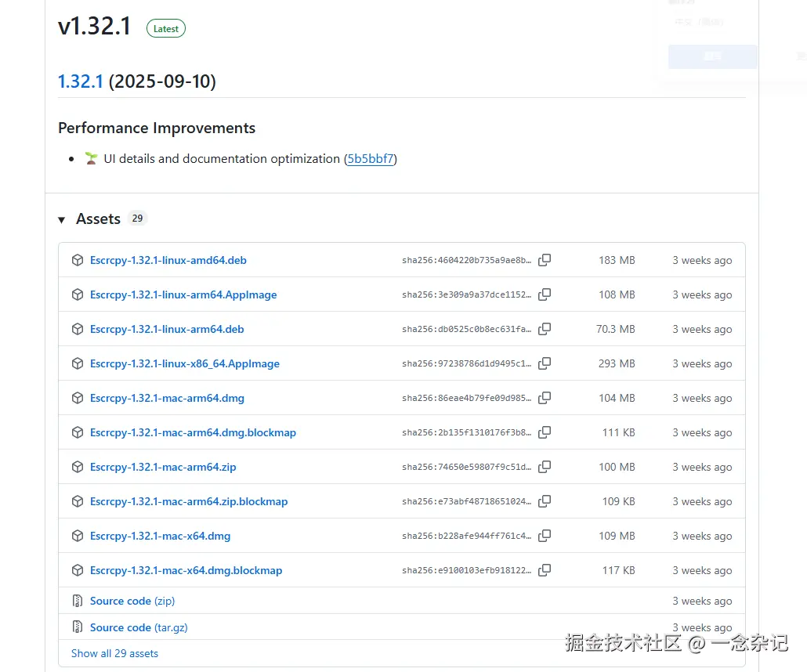Copy sha256 of linux-x86_64.AppImage
The image size is (807, 672).
pyautogui.click(x=545, y=363)
